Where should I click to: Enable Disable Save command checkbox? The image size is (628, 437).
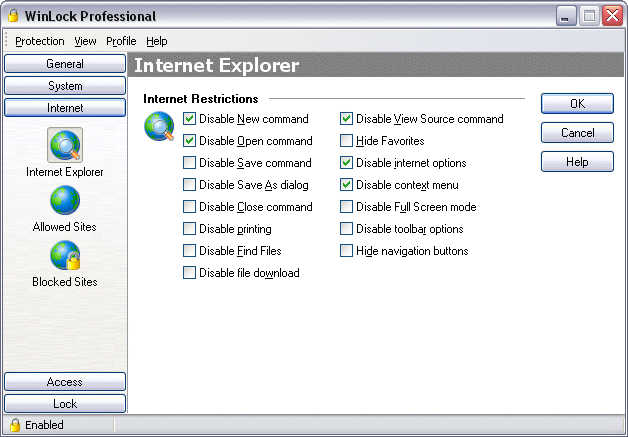pyautogui.click(x=189, y=163)
